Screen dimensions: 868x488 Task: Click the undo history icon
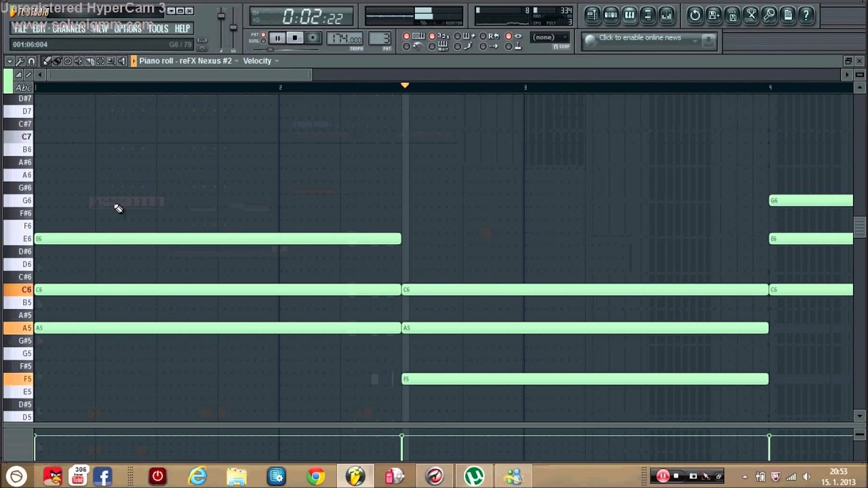click(695, 15)
